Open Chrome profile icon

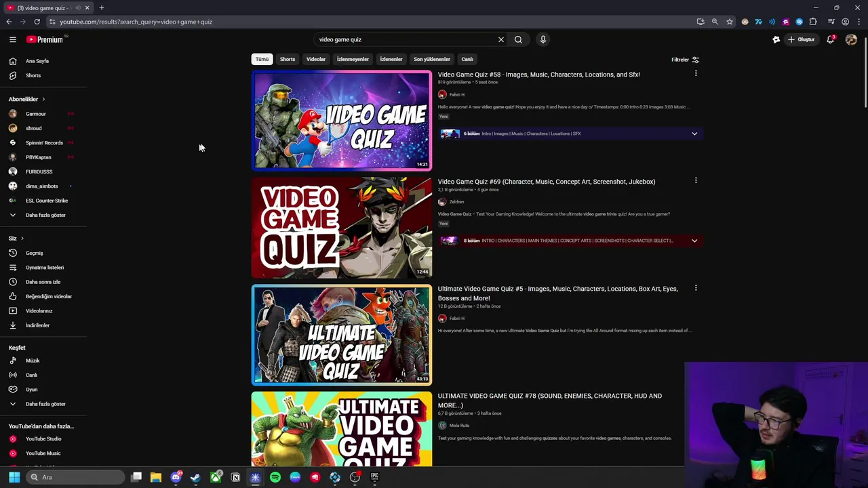[845, 22]
